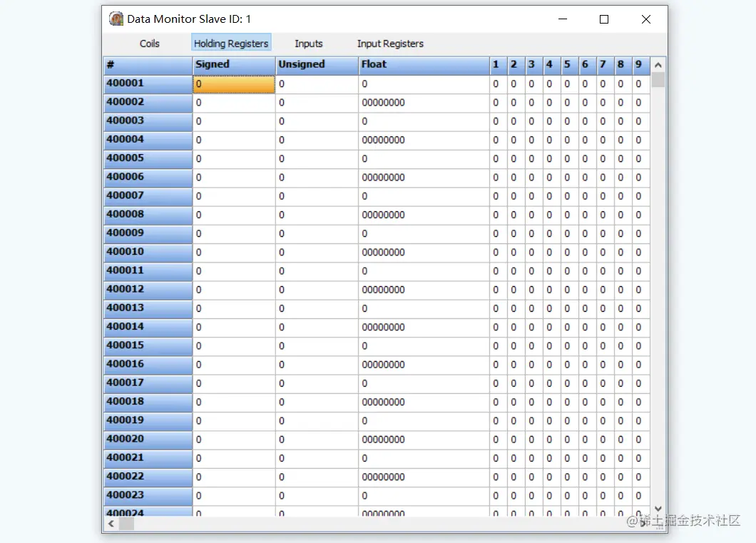The width and height of the screenshot is (756, 543).
Task: Click the Data Monitor app icon in title bar
Action: coord(116,19)
